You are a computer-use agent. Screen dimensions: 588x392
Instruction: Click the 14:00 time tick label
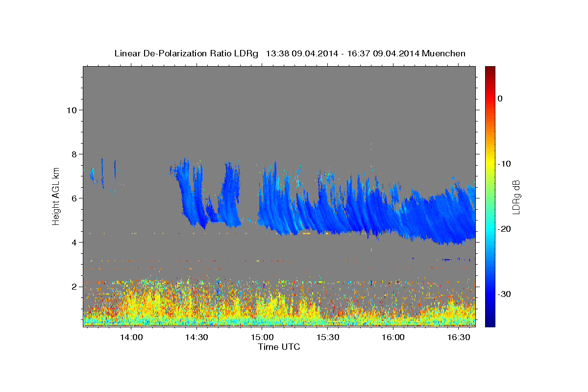point(131,337)
